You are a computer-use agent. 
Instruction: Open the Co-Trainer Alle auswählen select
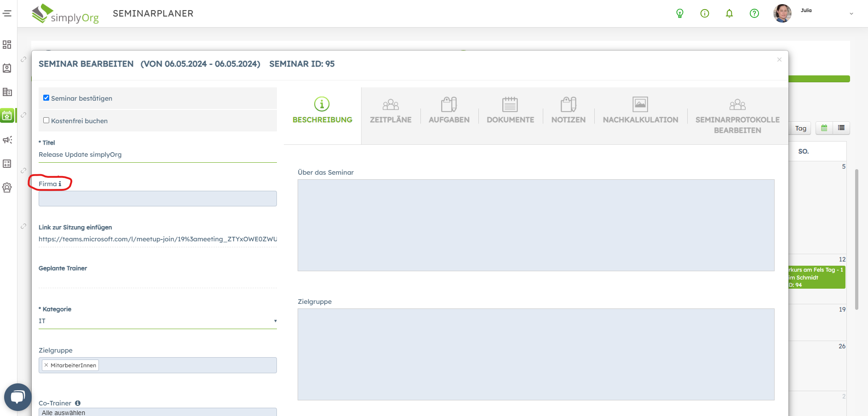pyautogui.click(x=157, y=412)
